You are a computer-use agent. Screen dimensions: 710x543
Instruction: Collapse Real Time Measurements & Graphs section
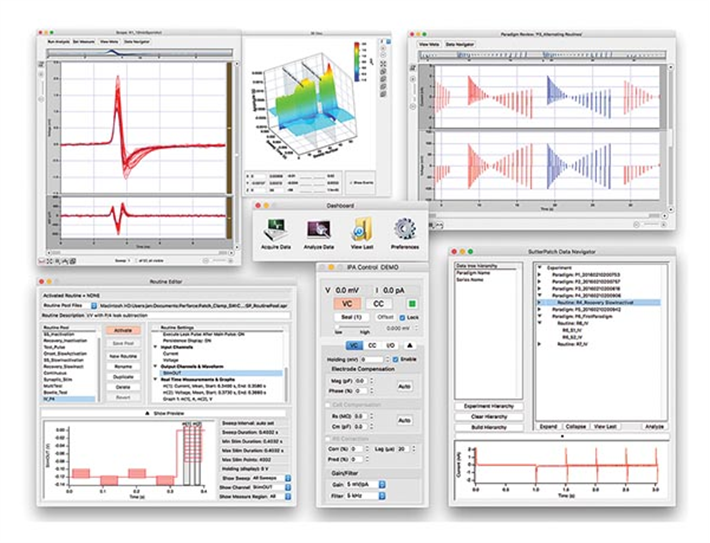point(156,380)
